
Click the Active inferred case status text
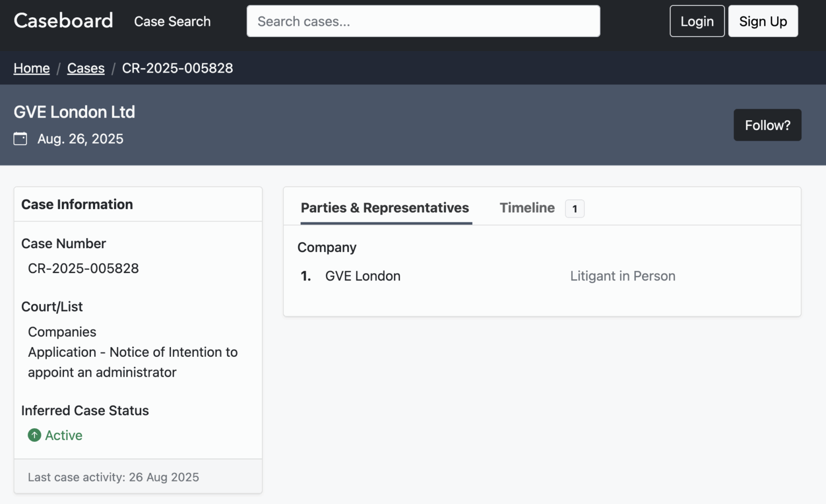tap(63, 435)
